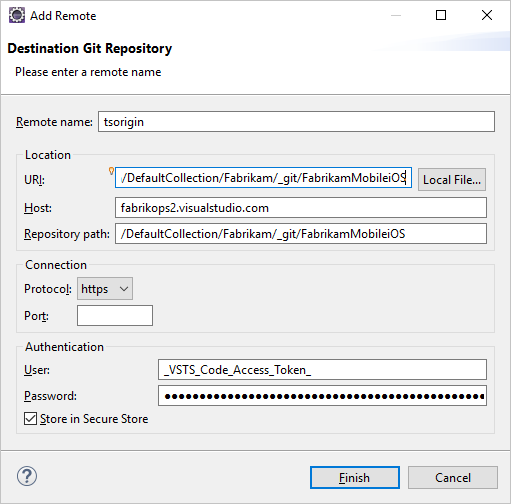Click the Eclipse icon in the title bar
This screenshot has height=504, width=511.
tap(17, 15)
